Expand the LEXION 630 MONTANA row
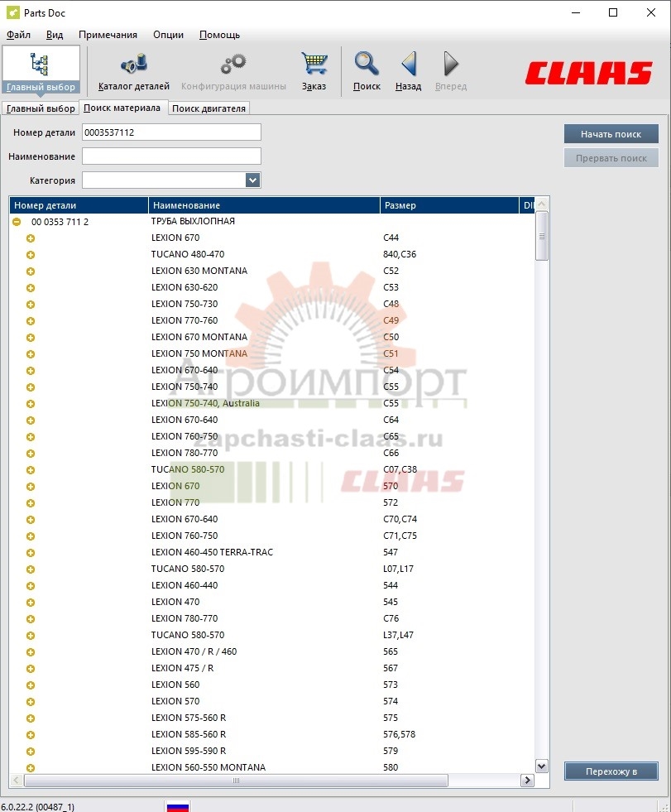 pos(31,271)
